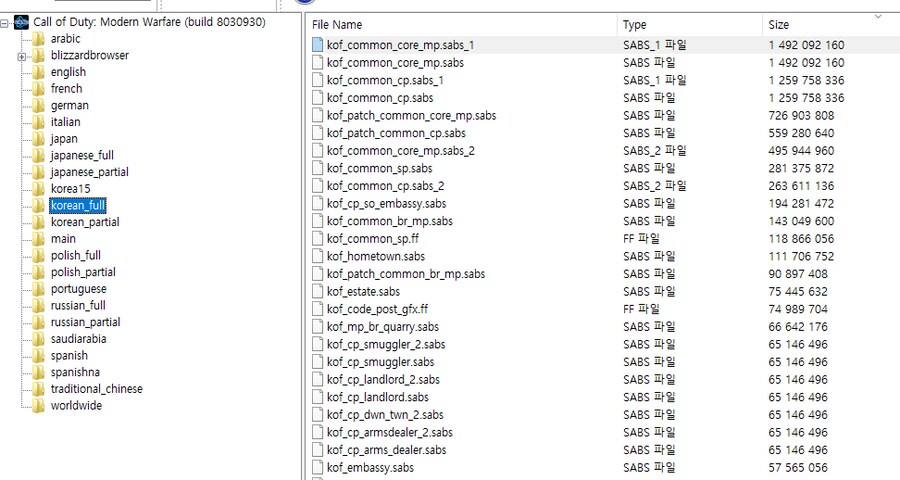The width and height of the screenshot is (900, 480).
Task: Select file kof_patch_common_cp.sabs
Action: coord(396,133)
